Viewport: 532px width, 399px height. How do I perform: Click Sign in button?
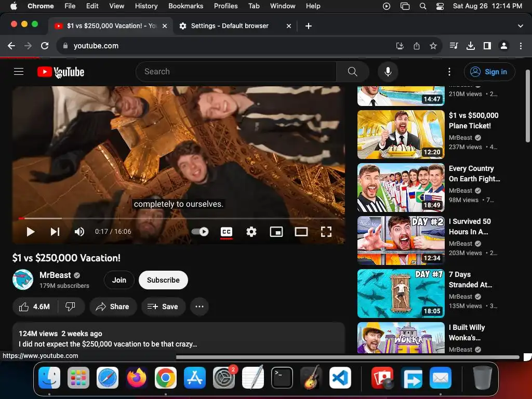coord(489,72)
